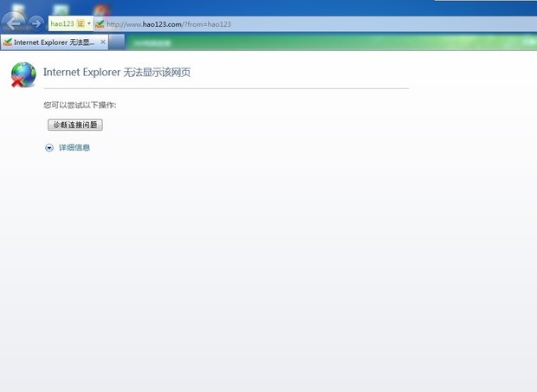Click the globe with red X icon
537x392 pixels.
click(x=23, y=74)
